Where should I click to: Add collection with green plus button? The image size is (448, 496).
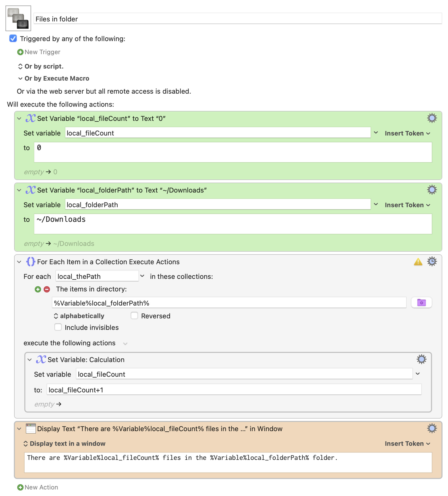point(38,289)
